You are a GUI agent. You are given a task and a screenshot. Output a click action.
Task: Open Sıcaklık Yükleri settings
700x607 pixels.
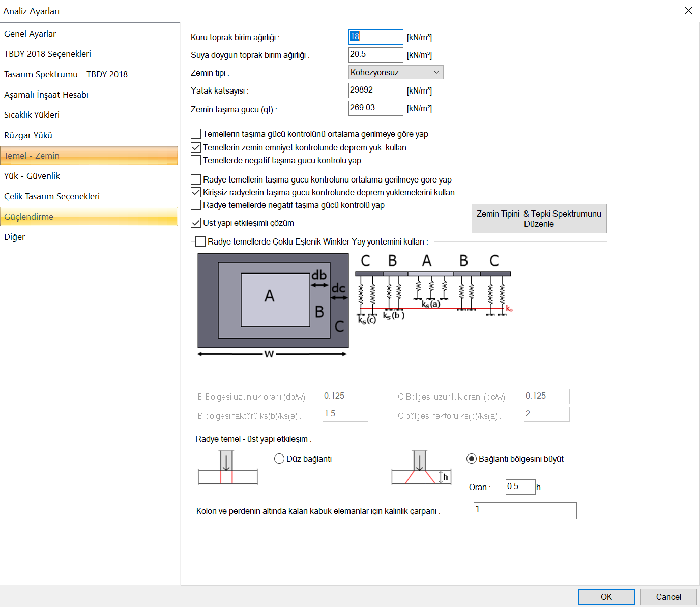click(89, 115)
